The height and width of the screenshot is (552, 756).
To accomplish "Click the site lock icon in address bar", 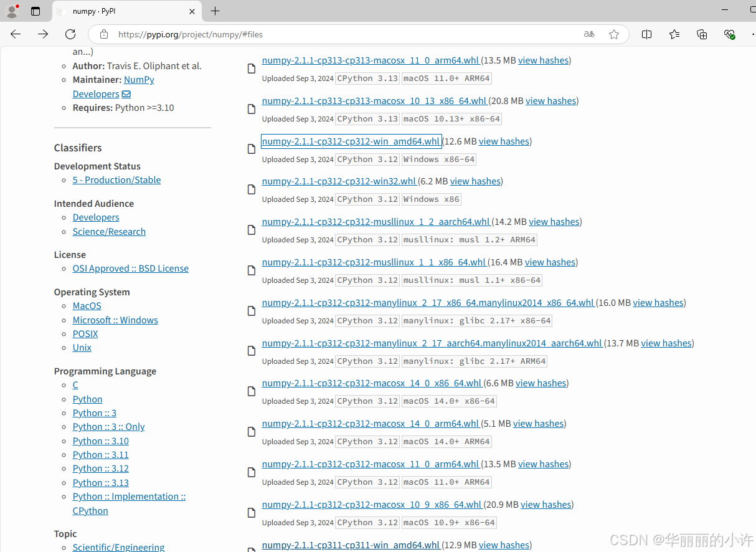I will click(104, 34).
